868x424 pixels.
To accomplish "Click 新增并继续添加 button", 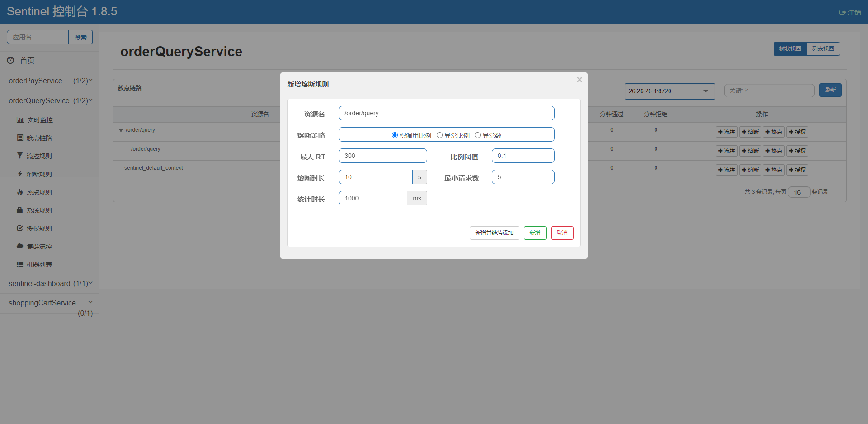I will [x=494, y=233].
